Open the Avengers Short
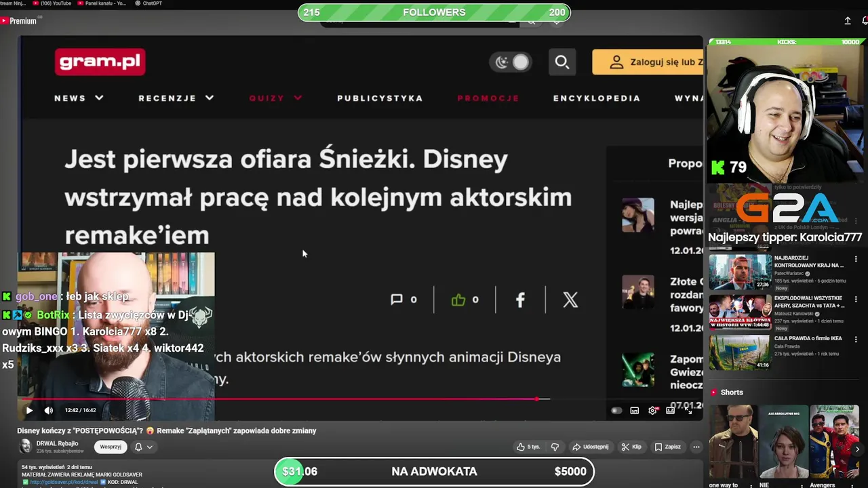The image size is (868, 488). pos(833,441)
